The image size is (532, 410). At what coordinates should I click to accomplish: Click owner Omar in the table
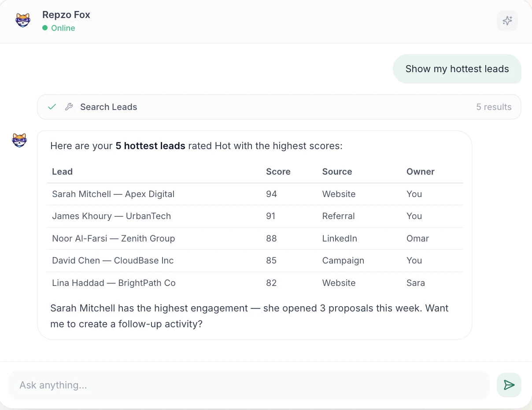click(417, 238)
